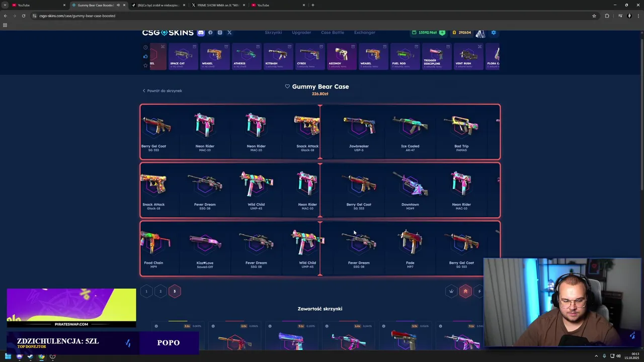Choose 2 cases to open

tap(160, 291)
